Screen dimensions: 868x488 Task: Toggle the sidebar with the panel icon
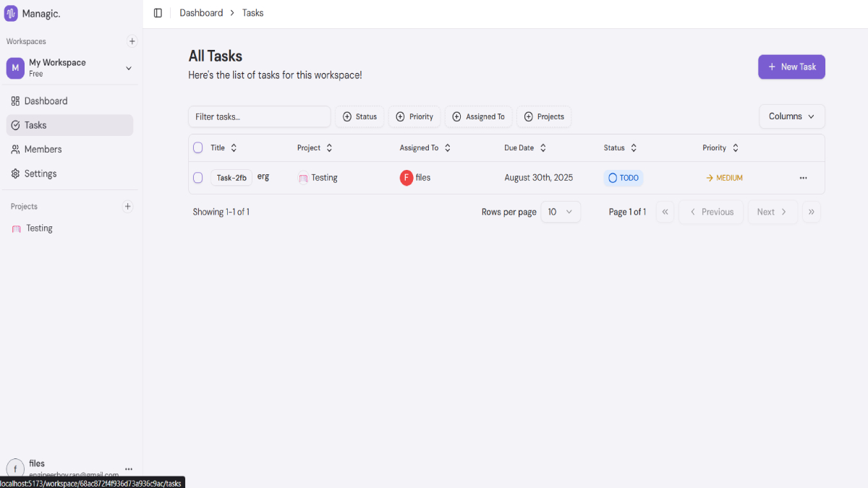coord(158,12)
